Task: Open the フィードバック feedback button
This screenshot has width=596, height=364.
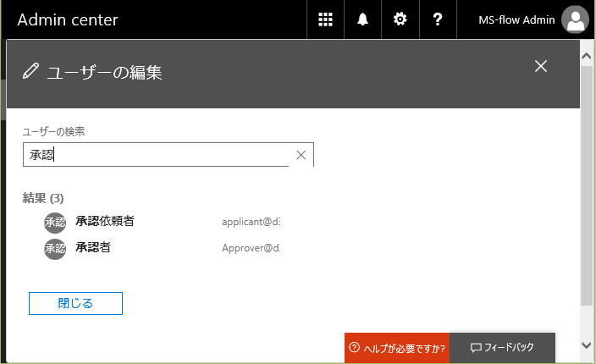Action: click(x=502, y=348)
